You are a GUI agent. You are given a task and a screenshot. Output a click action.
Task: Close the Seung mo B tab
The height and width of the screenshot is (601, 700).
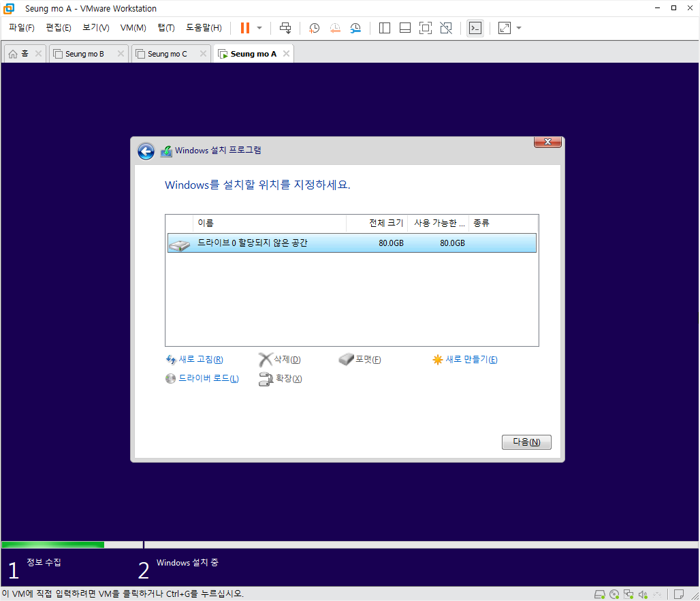(121, 54)
